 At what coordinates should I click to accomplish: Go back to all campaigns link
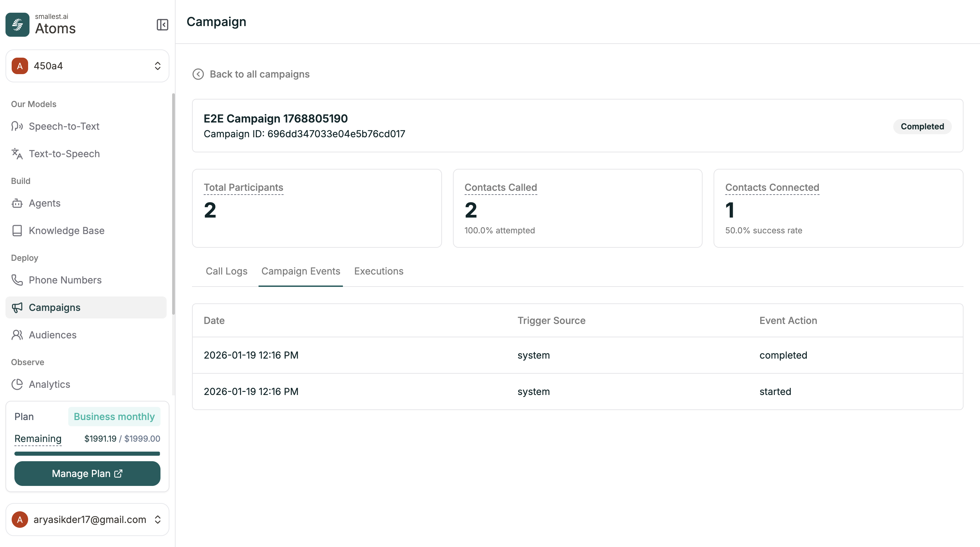(260, 74)
